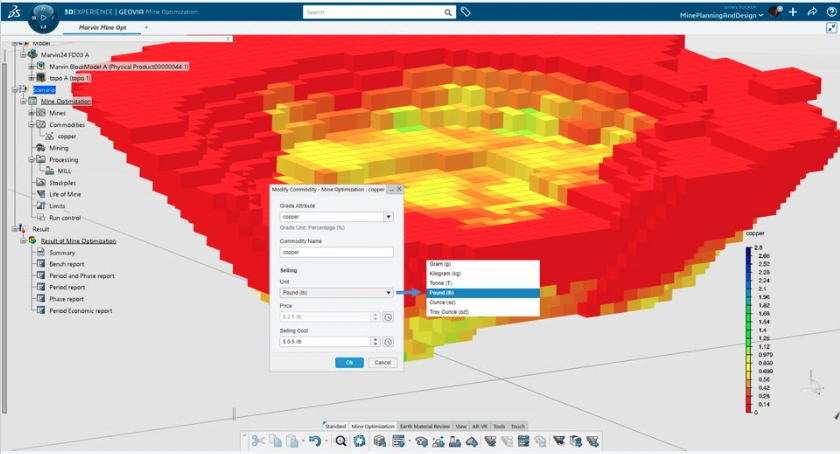Click OK in Modify Commodity dialog
The image size is (840, 454).
tap(349, 363)
